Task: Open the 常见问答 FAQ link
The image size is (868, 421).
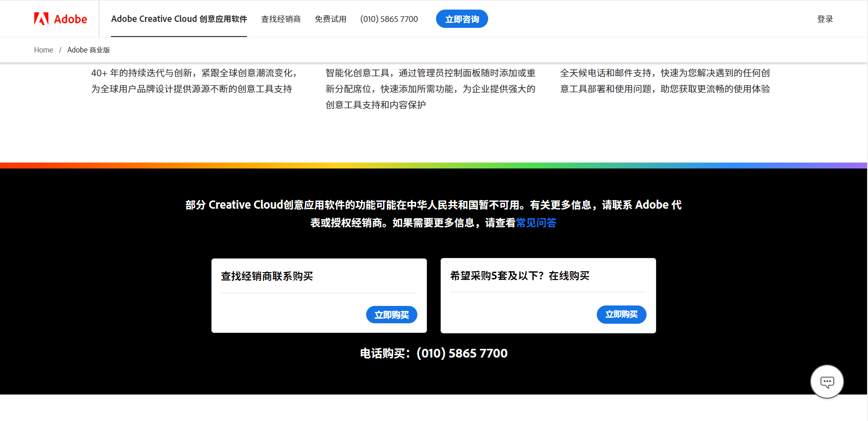Action: point(536,223)
